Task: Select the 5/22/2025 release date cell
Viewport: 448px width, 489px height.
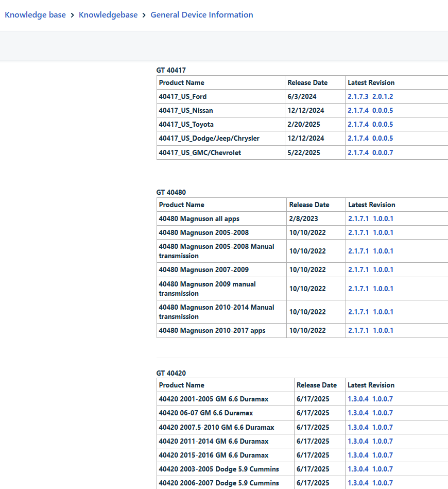Action: coord(315,153)
